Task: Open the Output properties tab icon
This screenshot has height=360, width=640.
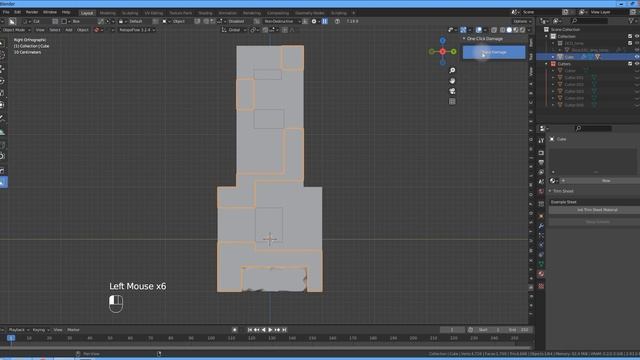Action: 541,162
